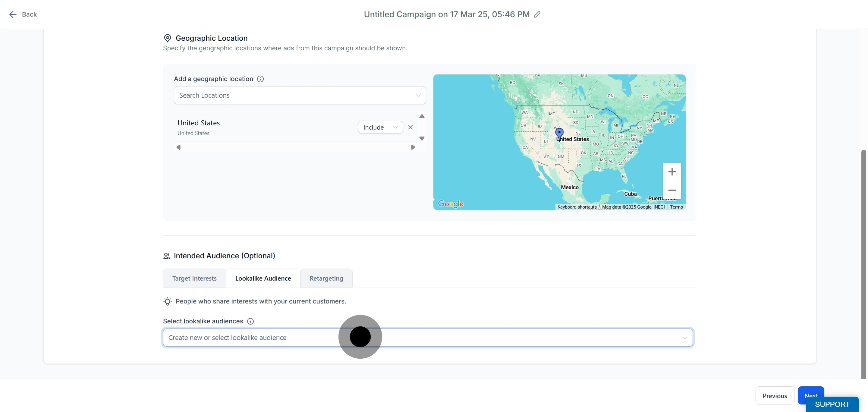Click the back arrow icon

[13, 14]
